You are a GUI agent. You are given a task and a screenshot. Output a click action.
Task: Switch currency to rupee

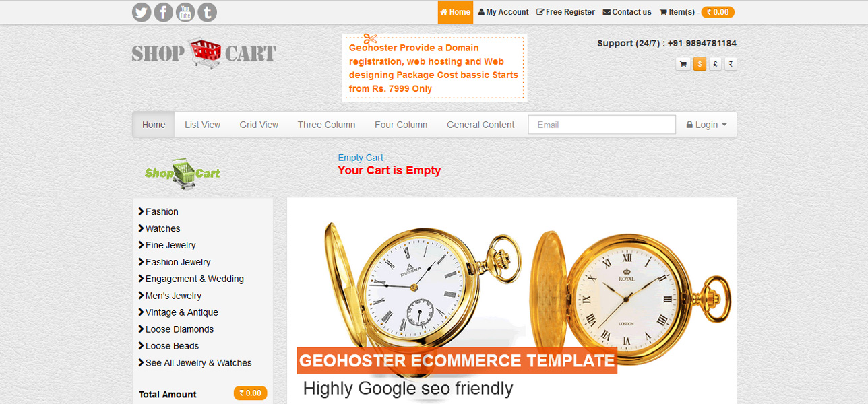point(731,64)
